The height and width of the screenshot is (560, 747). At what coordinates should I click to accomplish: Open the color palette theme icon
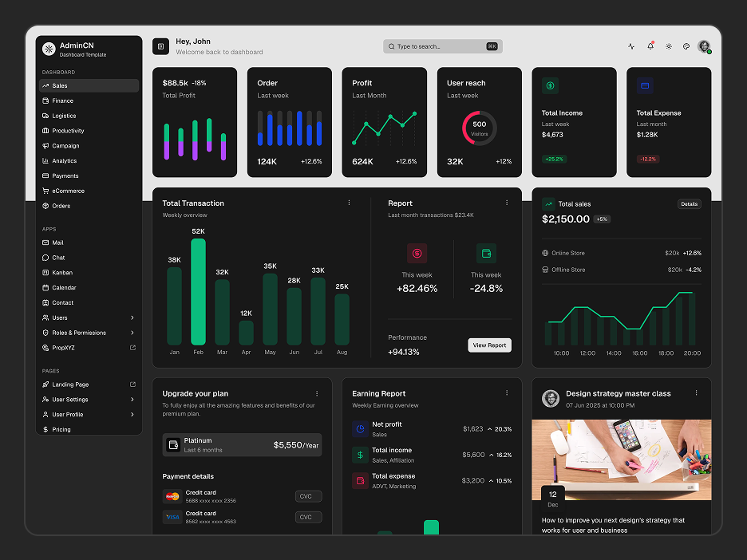686,46
